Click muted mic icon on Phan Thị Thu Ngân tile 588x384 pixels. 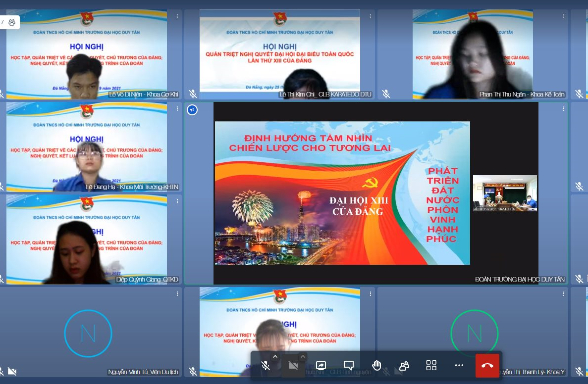pos(386,94)
